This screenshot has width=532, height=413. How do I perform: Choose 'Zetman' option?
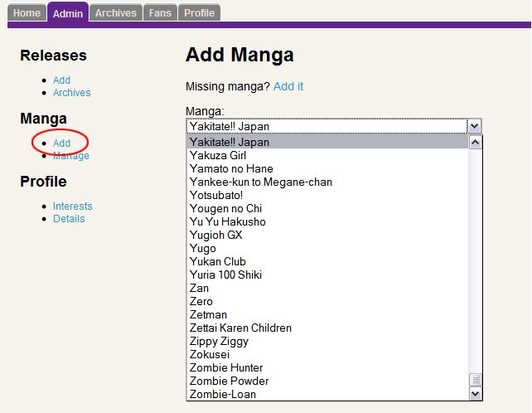(x=327, y=314)
